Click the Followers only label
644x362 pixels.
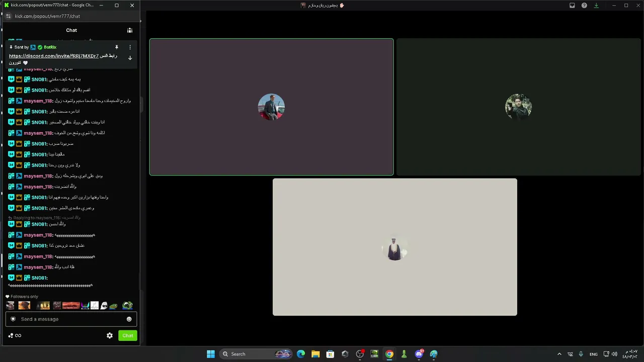[x=24, y=297]
